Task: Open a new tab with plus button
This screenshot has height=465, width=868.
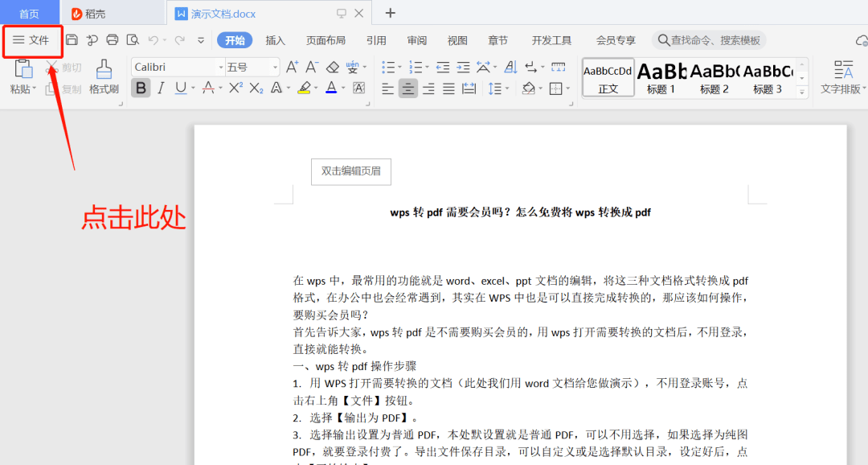Action: [x=391, y=13]
